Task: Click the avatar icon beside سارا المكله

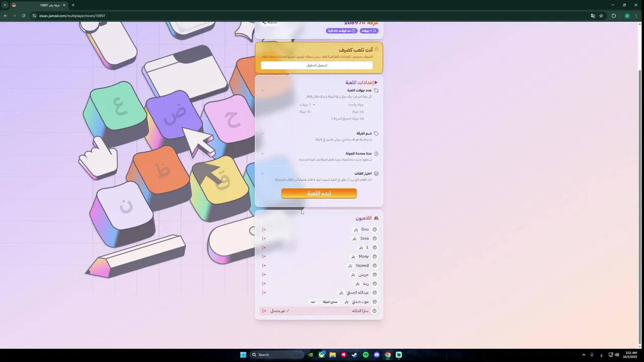Action: click(x=374, y=311)
